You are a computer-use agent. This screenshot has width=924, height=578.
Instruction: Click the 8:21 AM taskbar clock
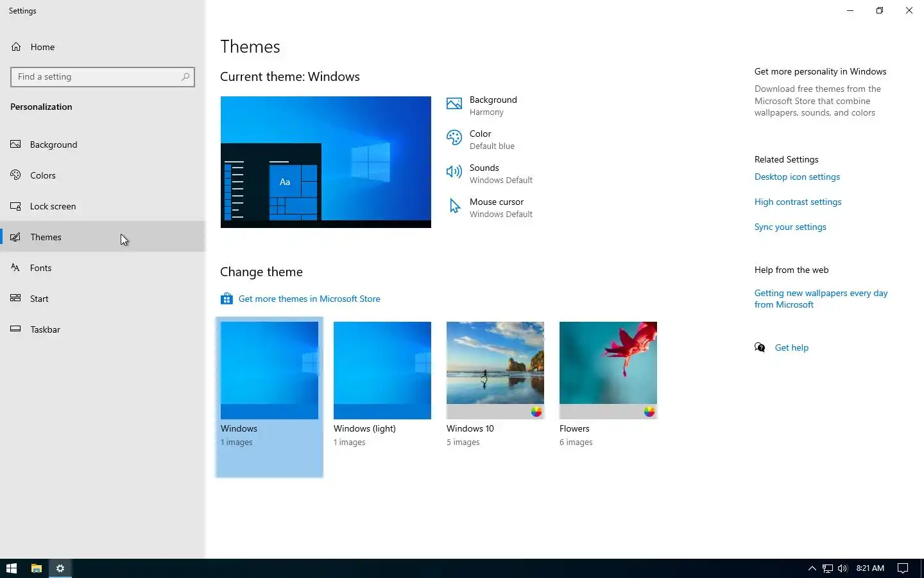click(x=870, y=568)
